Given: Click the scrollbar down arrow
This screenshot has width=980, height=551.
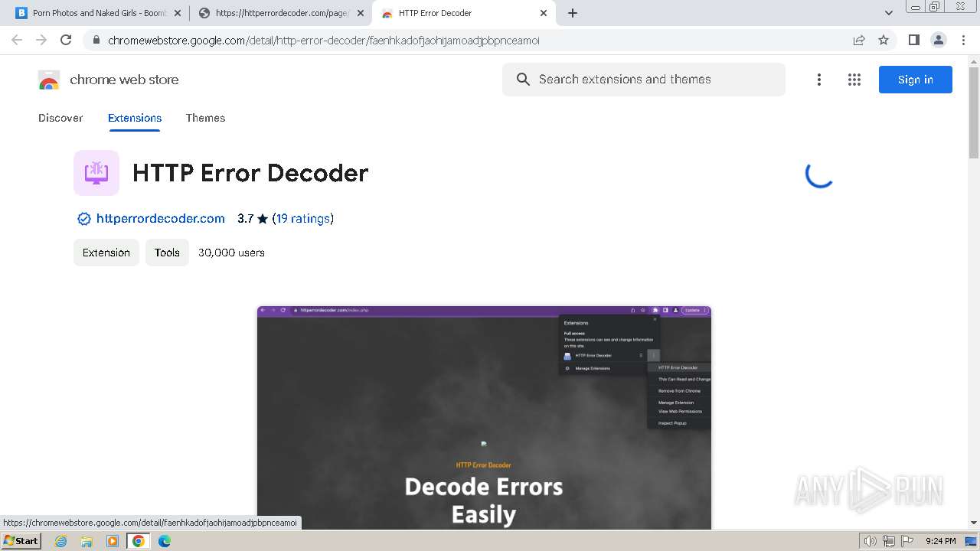Looking at the screenshot, I should coord(974,523).
